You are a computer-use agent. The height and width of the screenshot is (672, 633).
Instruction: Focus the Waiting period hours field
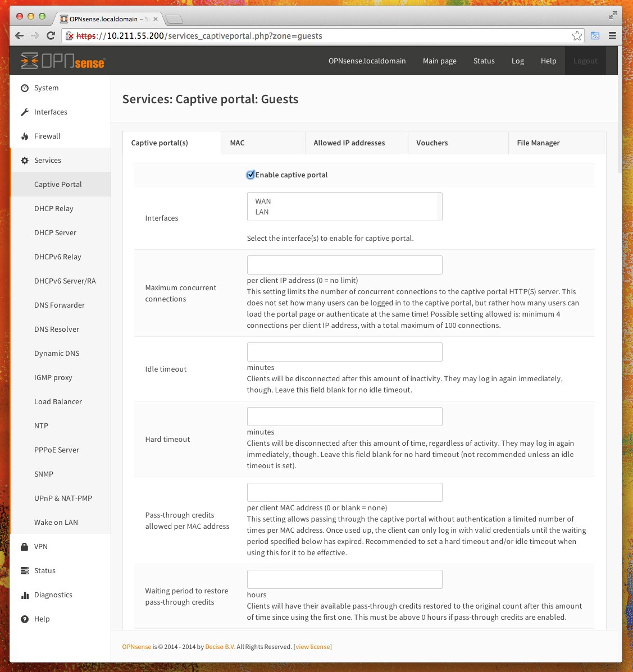pos(344,579)
